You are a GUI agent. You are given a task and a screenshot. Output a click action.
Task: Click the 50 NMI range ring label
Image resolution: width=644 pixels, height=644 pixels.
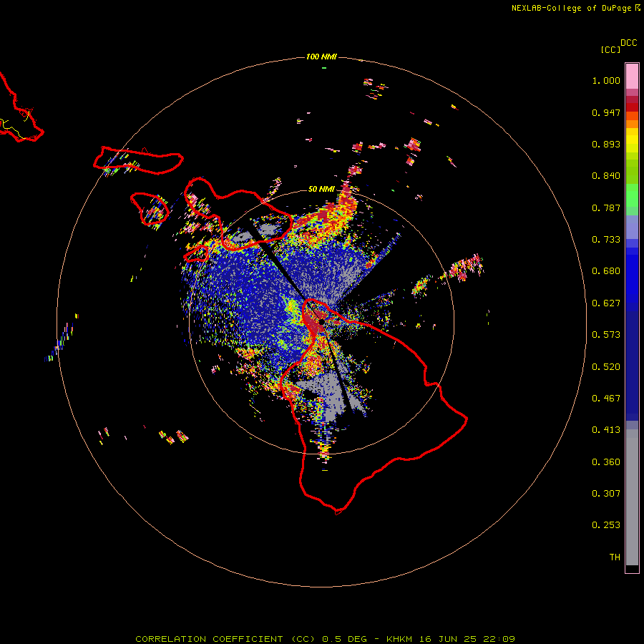click(321, 189)
